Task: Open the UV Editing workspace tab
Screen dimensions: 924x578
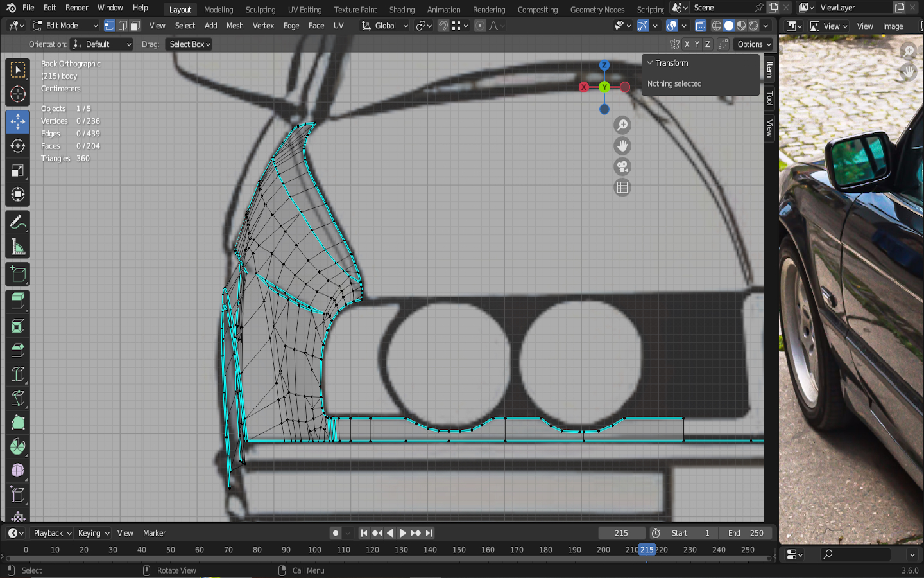Action: 304,10
